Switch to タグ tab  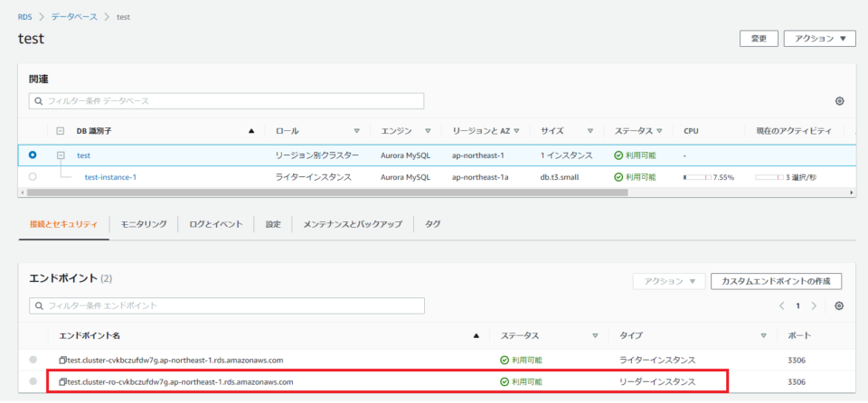(x=433, y=224)
